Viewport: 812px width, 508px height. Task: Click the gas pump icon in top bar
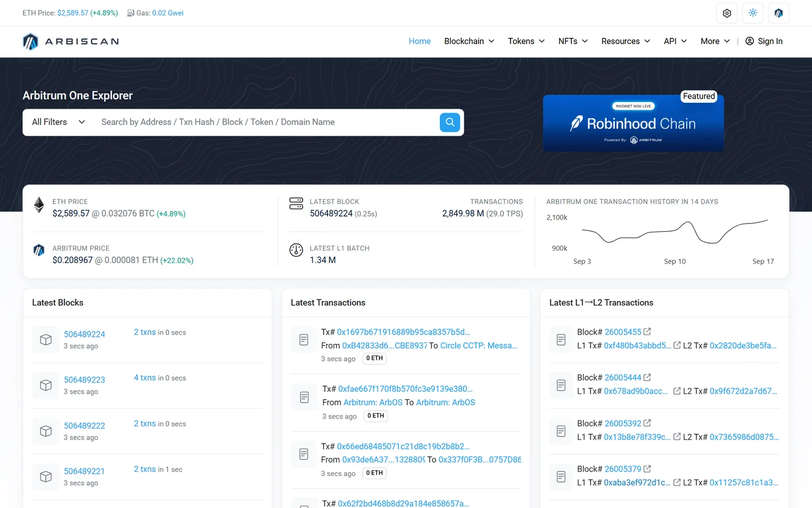[130, 13]
